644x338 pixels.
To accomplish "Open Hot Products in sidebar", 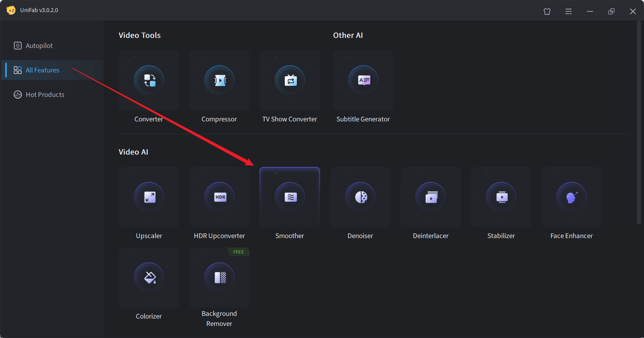I will coord(53,95).
